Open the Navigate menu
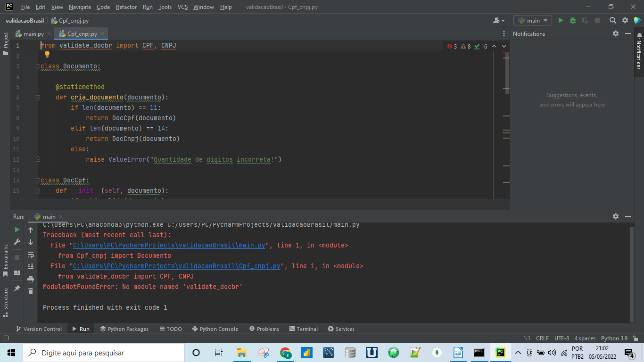This screenshot has width=644, height=362. pyautogui.click(x=80, y=7)
